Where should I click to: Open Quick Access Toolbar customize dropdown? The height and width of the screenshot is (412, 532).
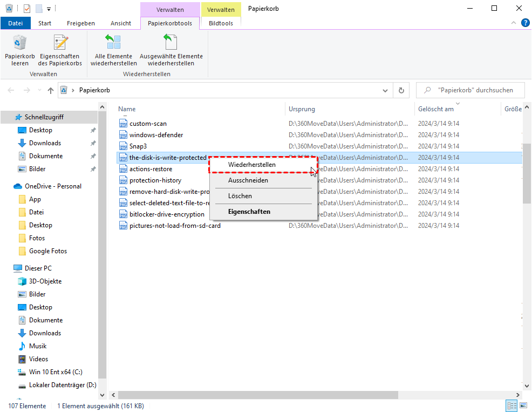[49, 9]
